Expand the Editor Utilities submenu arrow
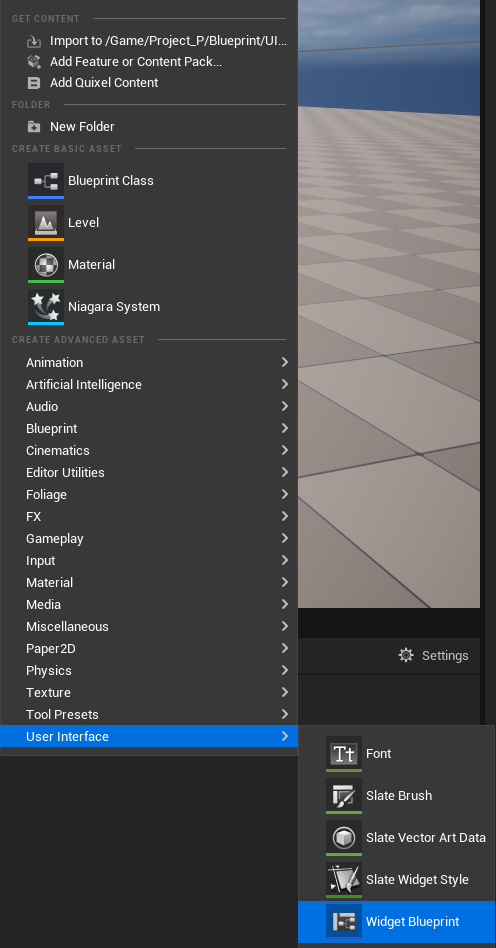 tap(285, 472)
